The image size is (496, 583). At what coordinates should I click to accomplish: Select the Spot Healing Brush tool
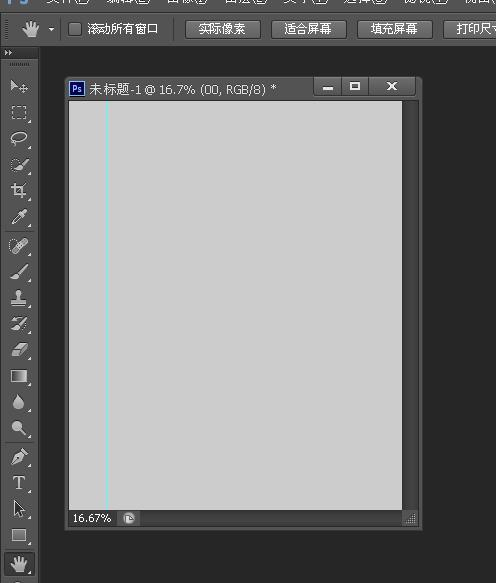19,246
